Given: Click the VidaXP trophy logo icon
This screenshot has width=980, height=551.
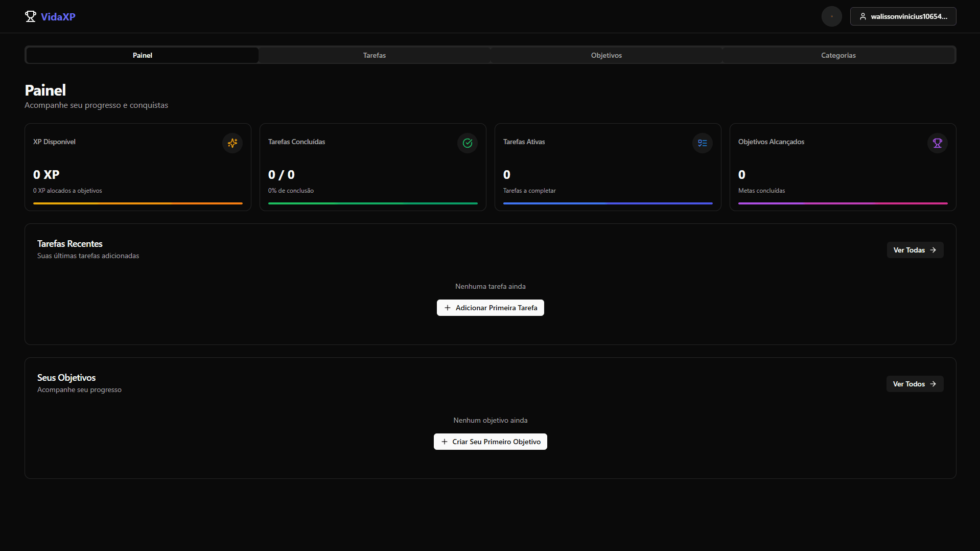Looking at the screenshot, I should 31,16.
